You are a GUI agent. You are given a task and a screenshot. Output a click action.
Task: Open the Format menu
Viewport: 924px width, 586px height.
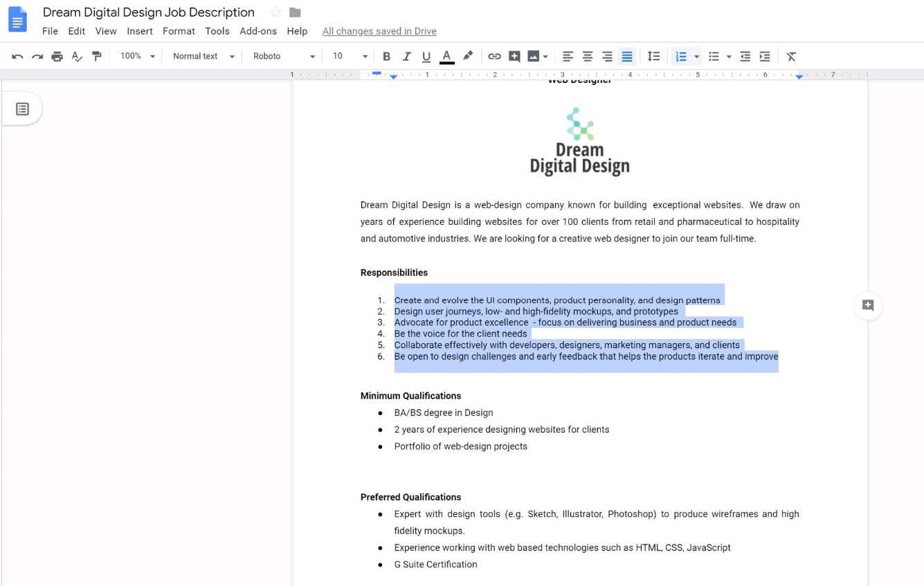(x=179, y=31)
